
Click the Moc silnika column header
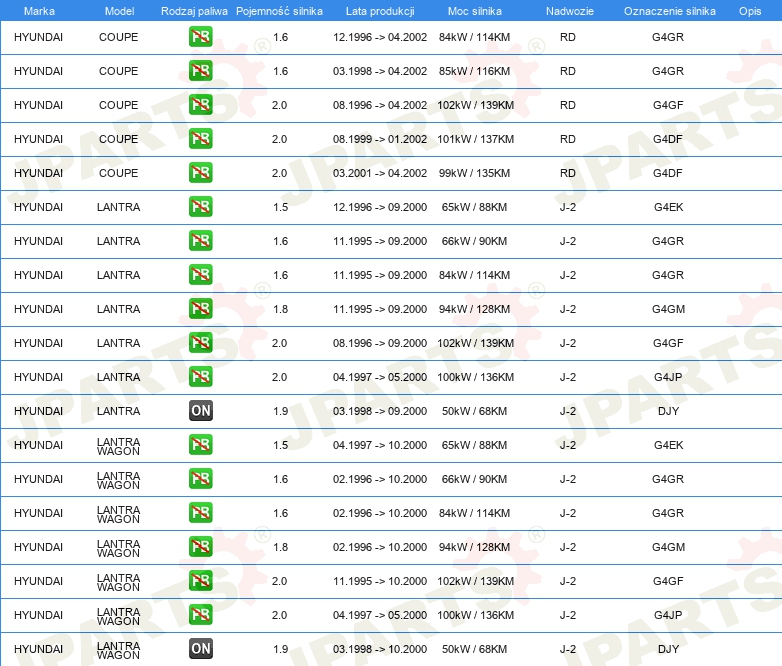click(475, 11)
